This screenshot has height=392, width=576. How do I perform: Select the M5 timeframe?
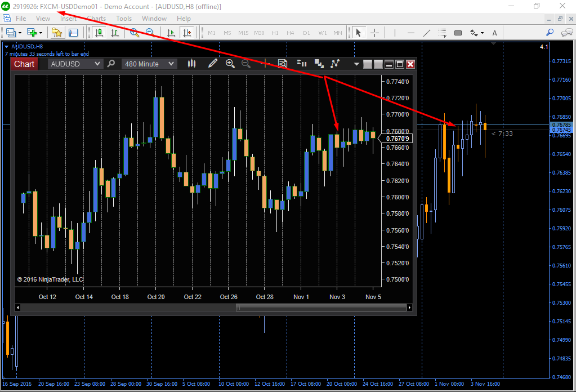[227, 33]
